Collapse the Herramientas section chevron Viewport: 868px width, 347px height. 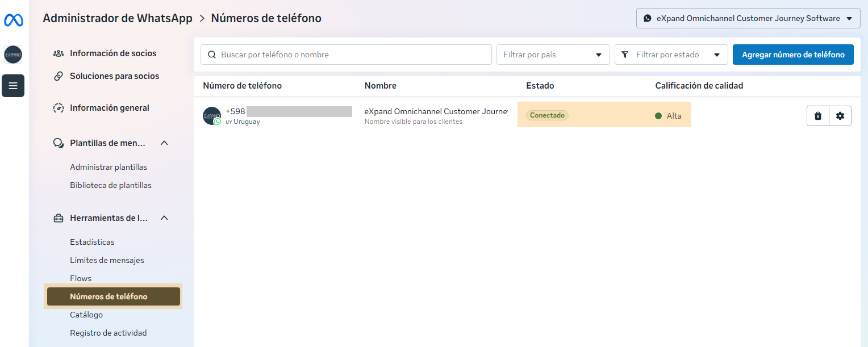[x=164, y=218]
